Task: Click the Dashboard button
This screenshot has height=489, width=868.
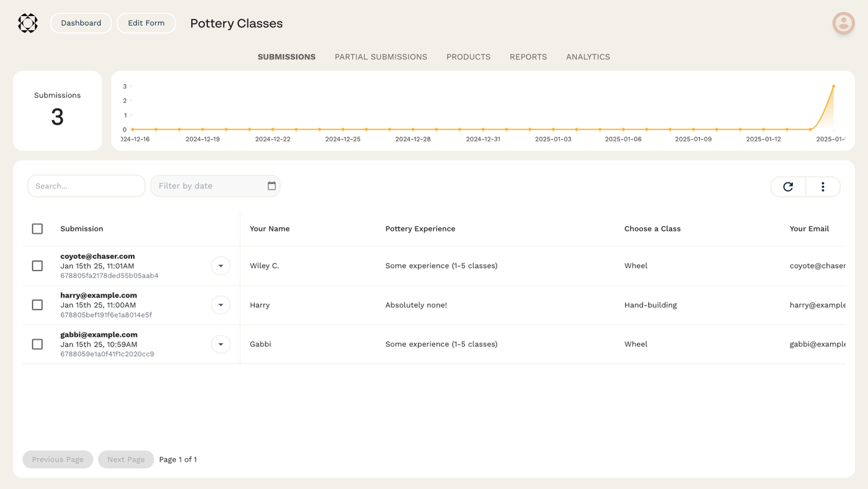Action: tap(81, 23)
